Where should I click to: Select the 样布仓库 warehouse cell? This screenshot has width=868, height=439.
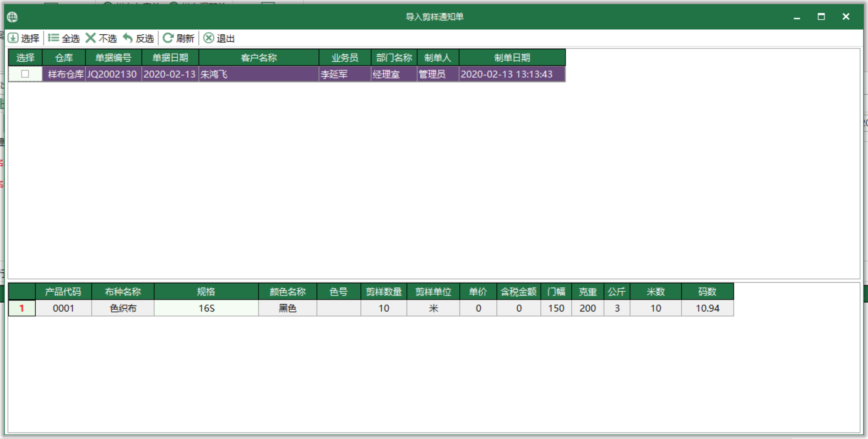pos(64,74)
